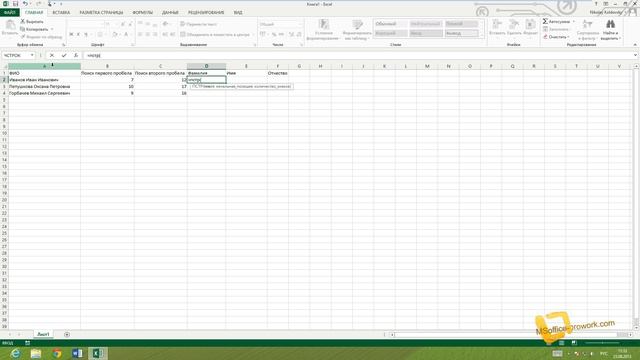This screenshot has height=360, width=640.
Task: Collapse the ribbon using the arrow
Action: click(x=635, y=44)
